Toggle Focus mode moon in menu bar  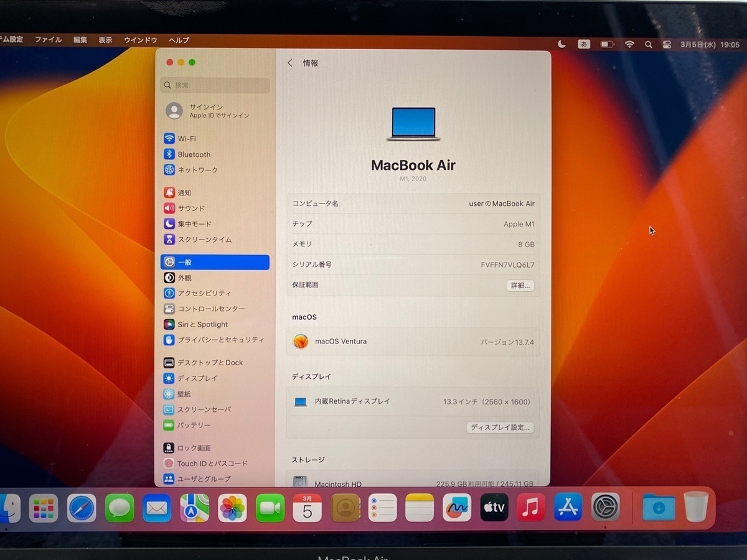[x=562, y=44]
